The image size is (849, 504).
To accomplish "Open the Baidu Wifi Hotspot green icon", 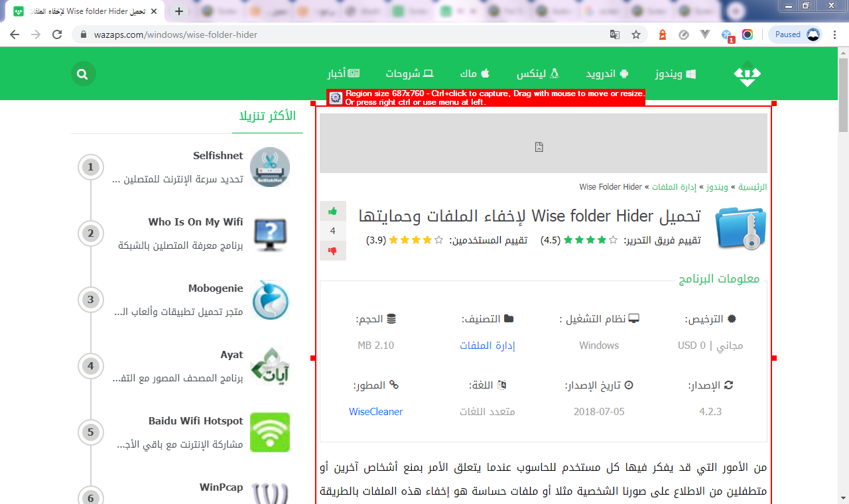I will coord(270,432).
